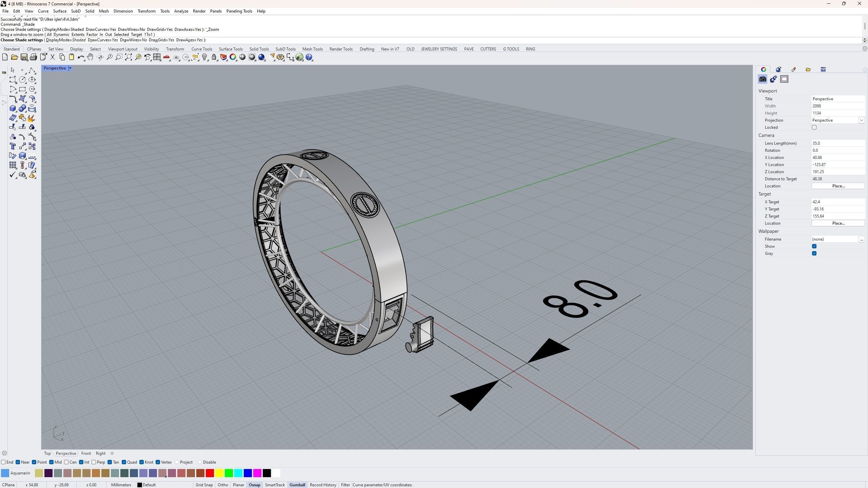Click the New file icon
Image resolution: width=868 pixels, height=488 pixels.
5,57
